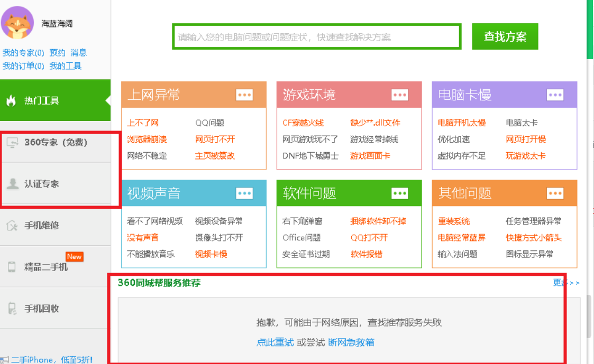Expand more options in 上网异常 card

[x=244, y=95]
